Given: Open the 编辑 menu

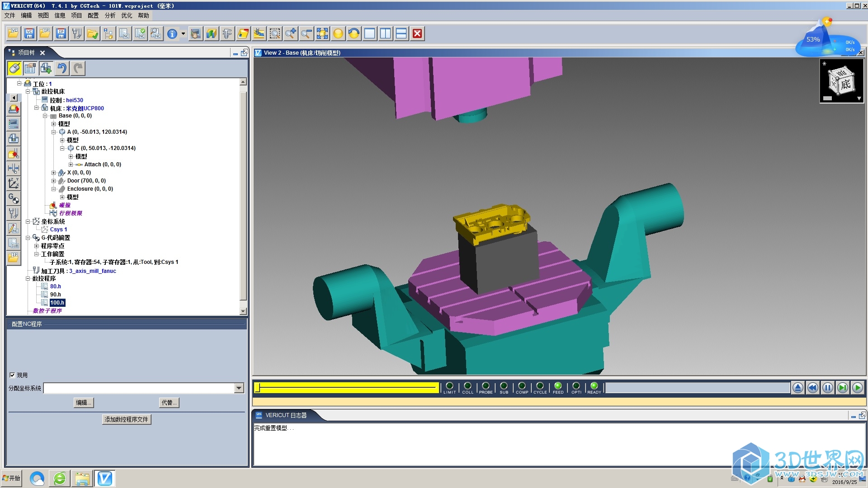Looking at the screenshot, I should click(x=26, y=15).
